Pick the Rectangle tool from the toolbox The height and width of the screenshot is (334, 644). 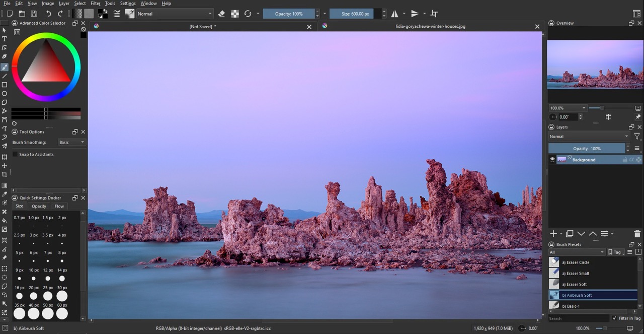(5, 85)
